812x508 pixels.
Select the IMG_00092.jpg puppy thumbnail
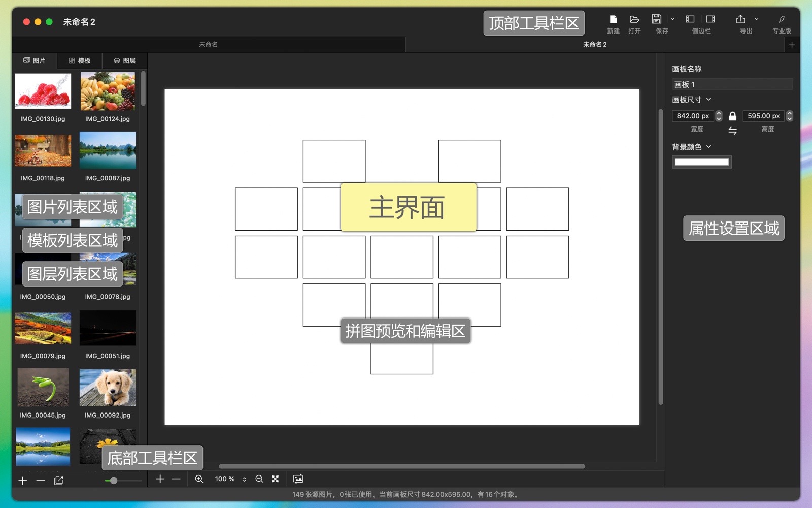tap(108, 388)
